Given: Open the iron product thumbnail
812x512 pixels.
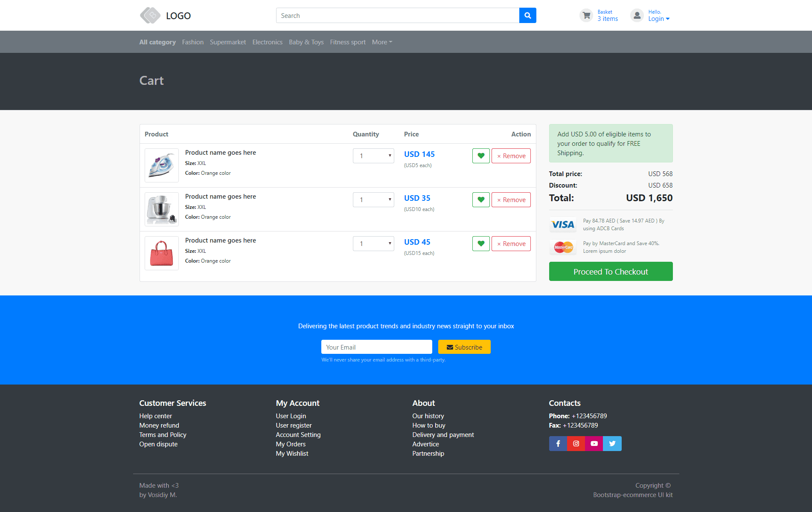Looking at the screenshot, I should click(162, 165).
